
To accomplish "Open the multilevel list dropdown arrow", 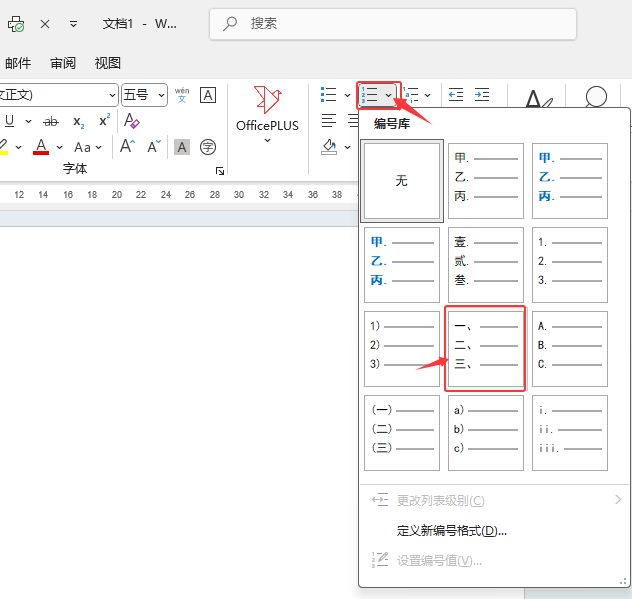I will pyautogui.click(x=428, y=96).
